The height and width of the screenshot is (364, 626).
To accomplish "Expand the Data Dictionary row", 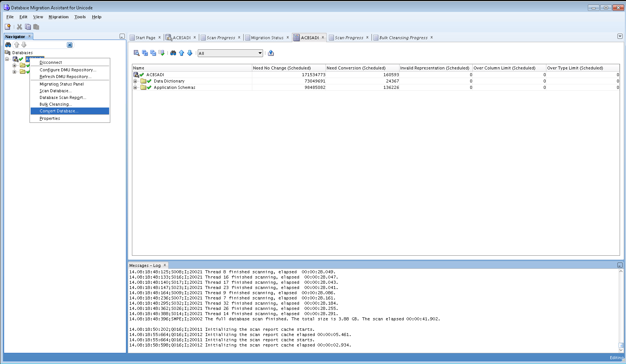I will pos(135,81).
